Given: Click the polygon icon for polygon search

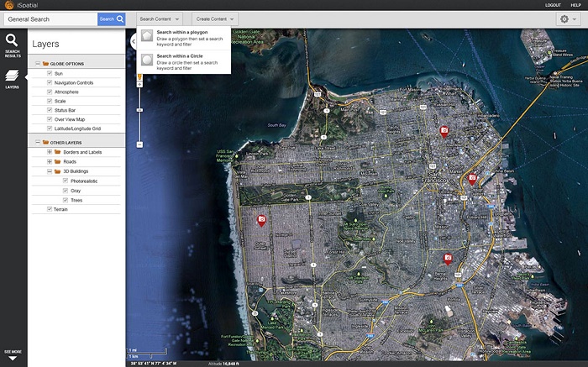Looking at the screenshot, I should point(147,35).
